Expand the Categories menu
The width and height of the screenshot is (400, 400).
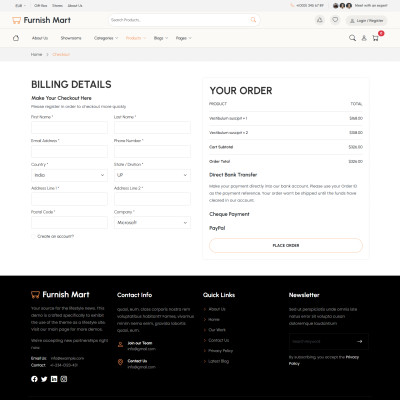[106, 38]
